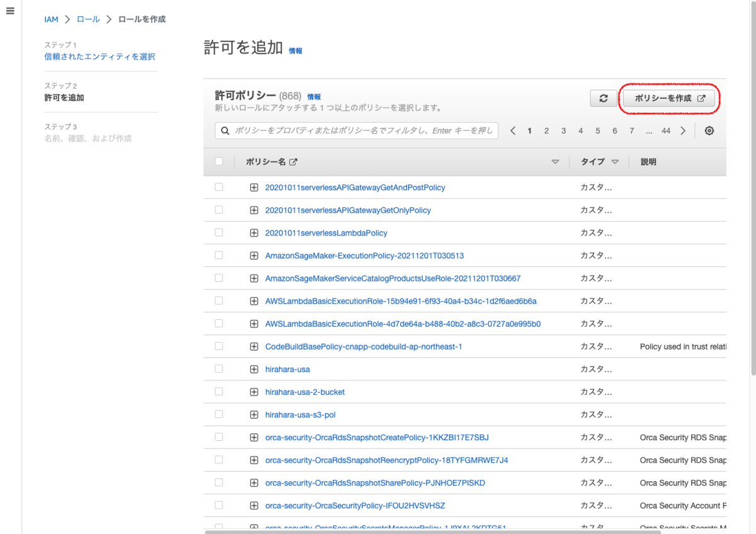The height and width of the screenshot is (534, 756).
Task: Check the hirahara-usa policy checkbox
Action: (x=219, y=368)
